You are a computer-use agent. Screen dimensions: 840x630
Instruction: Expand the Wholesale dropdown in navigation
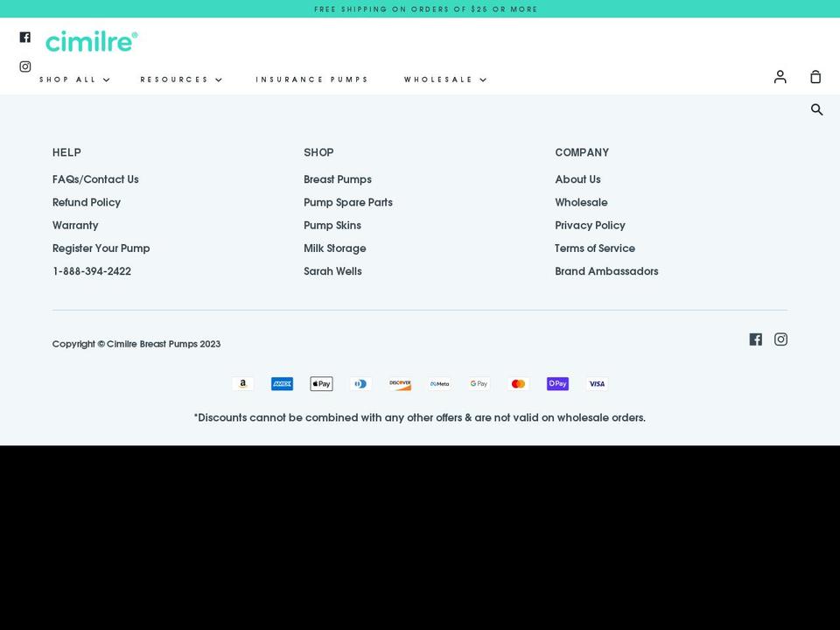click(x=445, y=80)
